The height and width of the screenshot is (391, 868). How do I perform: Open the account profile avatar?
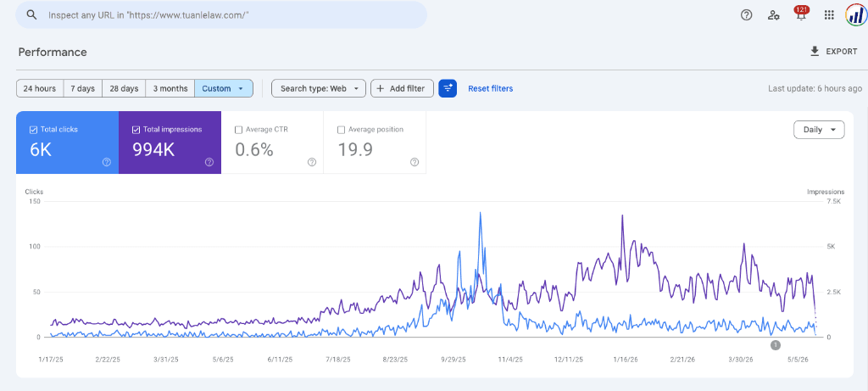click(x=856, y=15)
